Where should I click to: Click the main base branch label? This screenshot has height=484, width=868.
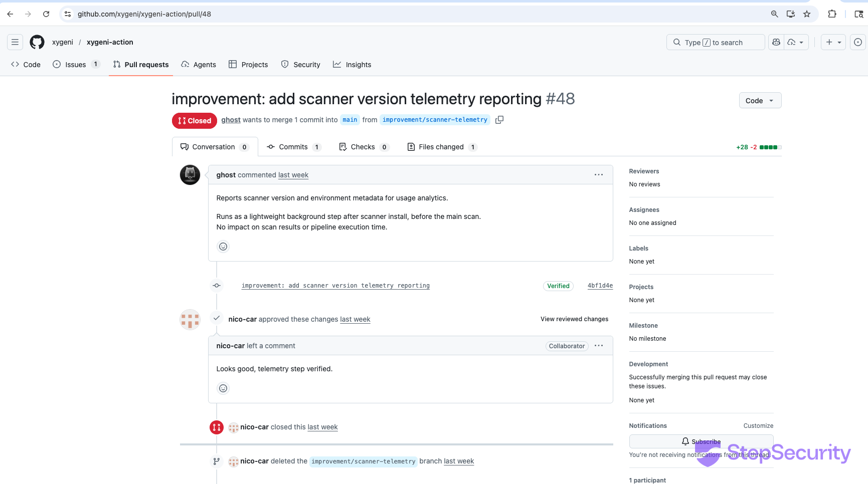point(350,120)
